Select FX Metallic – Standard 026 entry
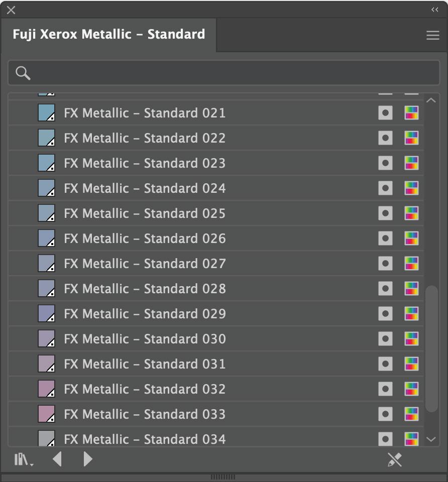 coord(145,238)
